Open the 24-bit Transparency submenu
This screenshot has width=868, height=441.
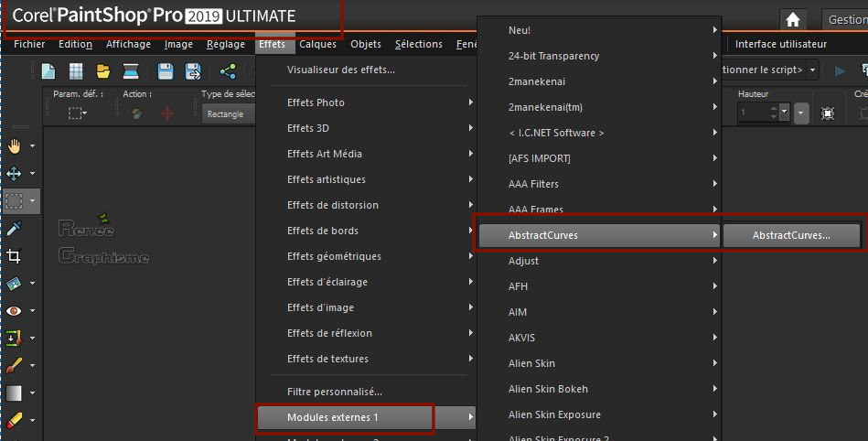(599, 56)
